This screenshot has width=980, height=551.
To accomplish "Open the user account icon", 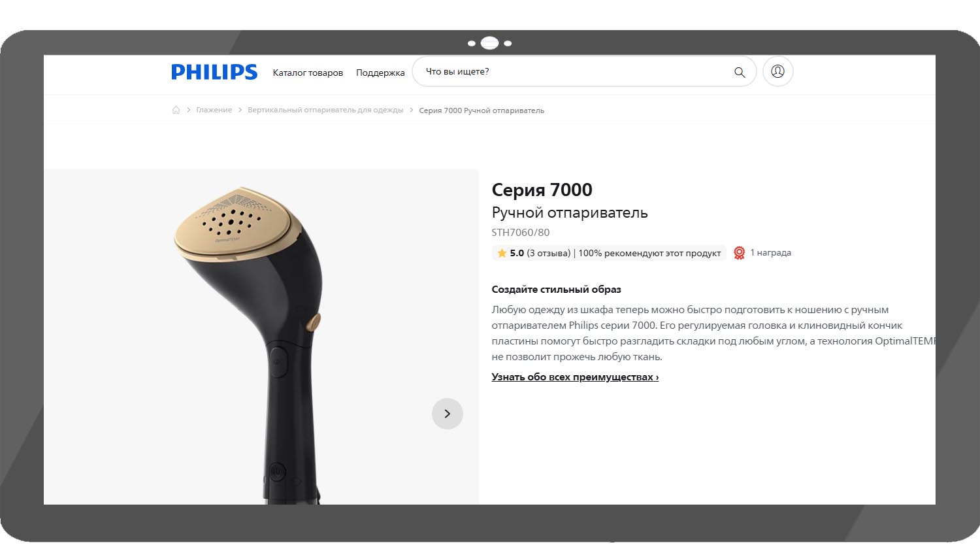I will (777, 71).
